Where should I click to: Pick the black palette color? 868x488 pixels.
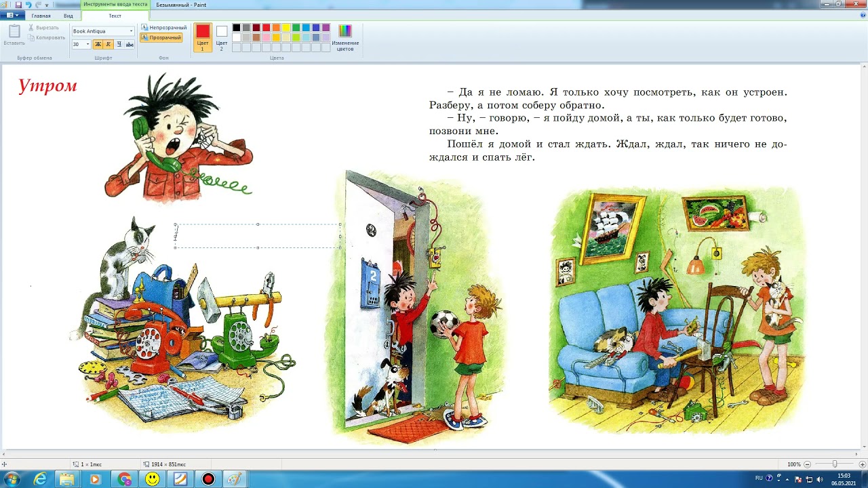(x=236, y=28)
